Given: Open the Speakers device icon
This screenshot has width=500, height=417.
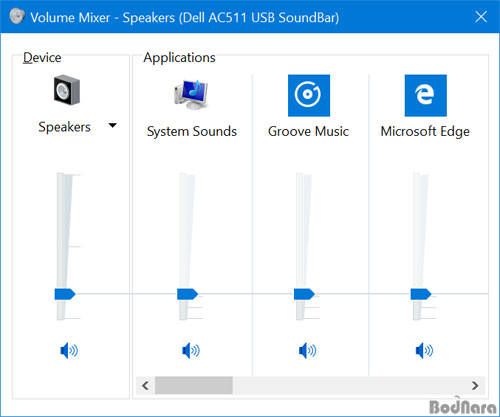Looking at the screenshot, I should click(67, 90).
